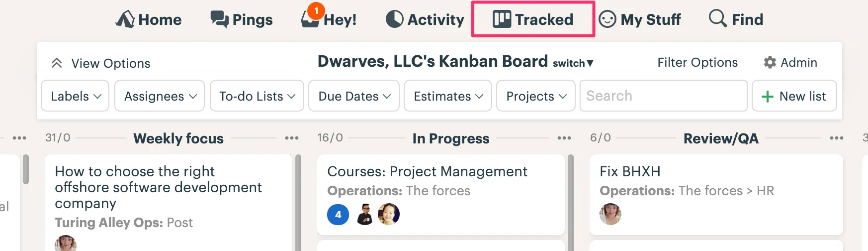Collapse View Options with the double chevron
868x251 pixels.
tap(57, 63)
